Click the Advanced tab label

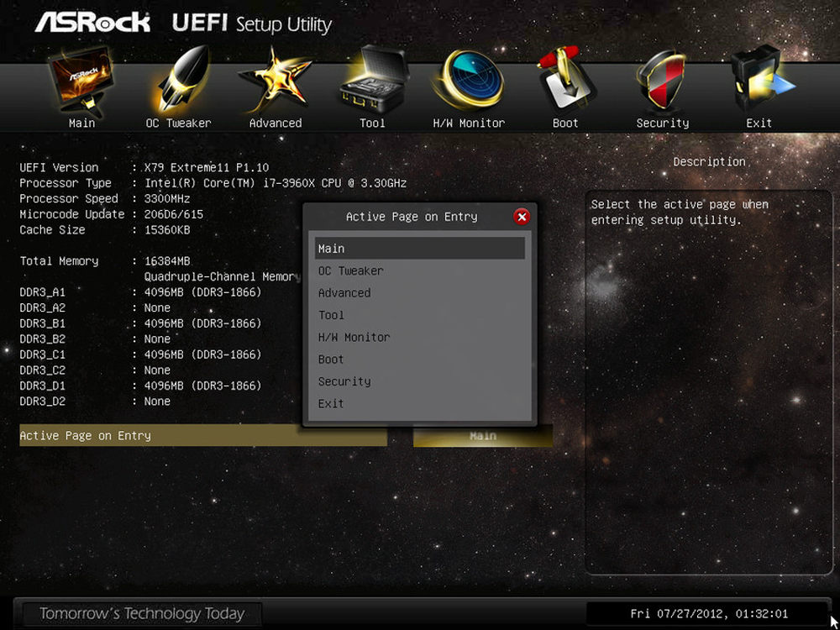pos(276,123)
